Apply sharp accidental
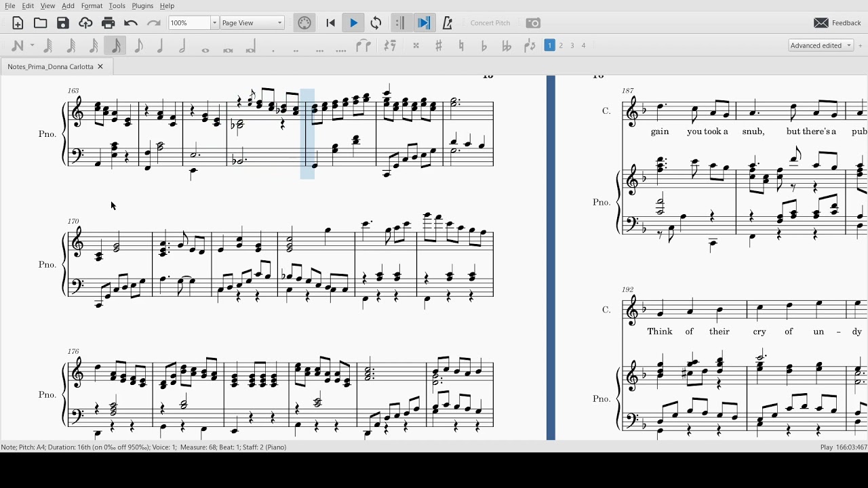This screenshot has width=868, height=488. tap(439, 45)
